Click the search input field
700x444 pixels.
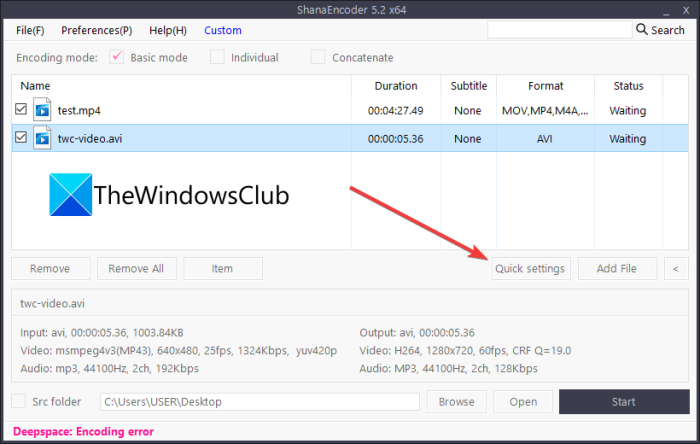point(560,30)
